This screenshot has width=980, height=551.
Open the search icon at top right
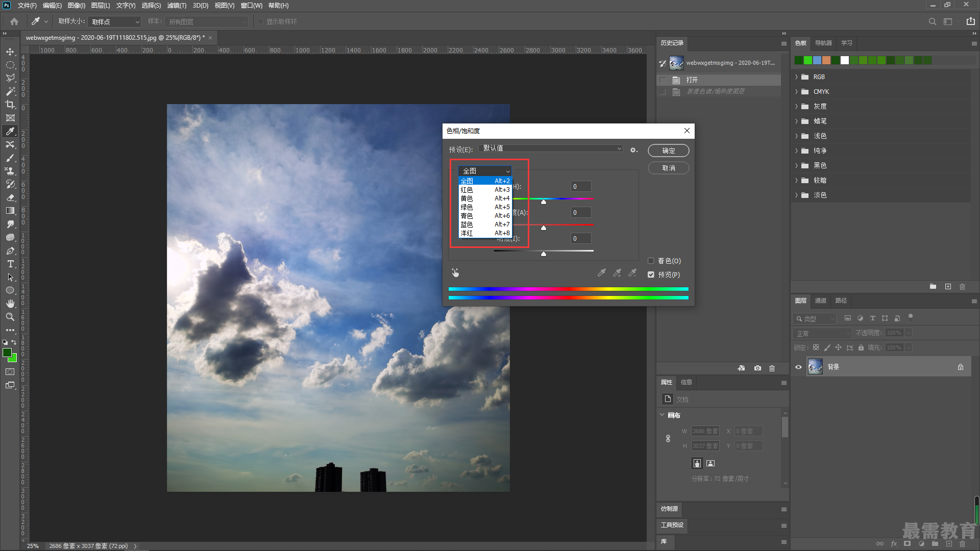pos(933,21)
